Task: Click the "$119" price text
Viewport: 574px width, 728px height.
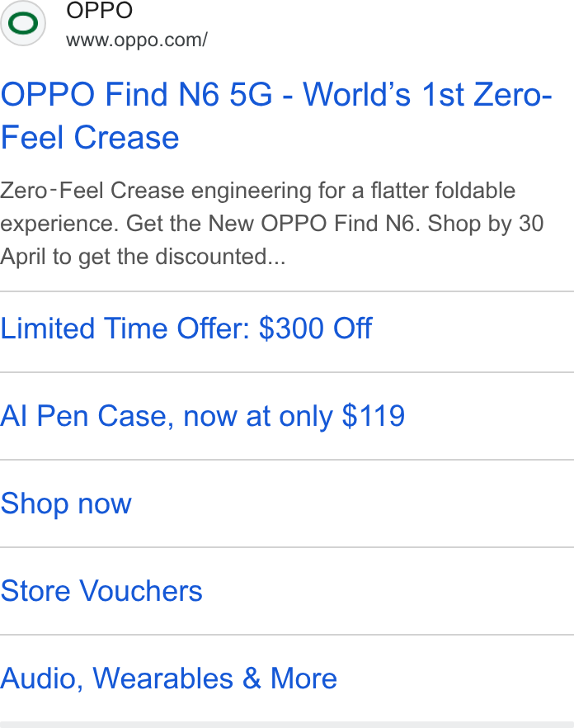Action: (x=374, y=416)
